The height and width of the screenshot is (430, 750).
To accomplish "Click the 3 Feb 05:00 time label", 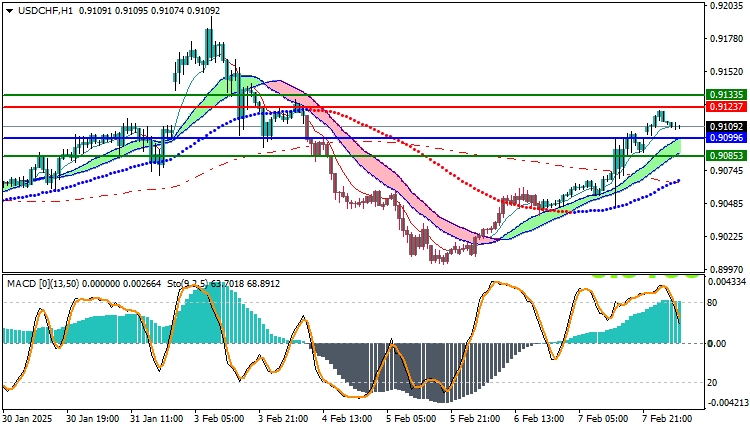I will click(x=220, y=419).
